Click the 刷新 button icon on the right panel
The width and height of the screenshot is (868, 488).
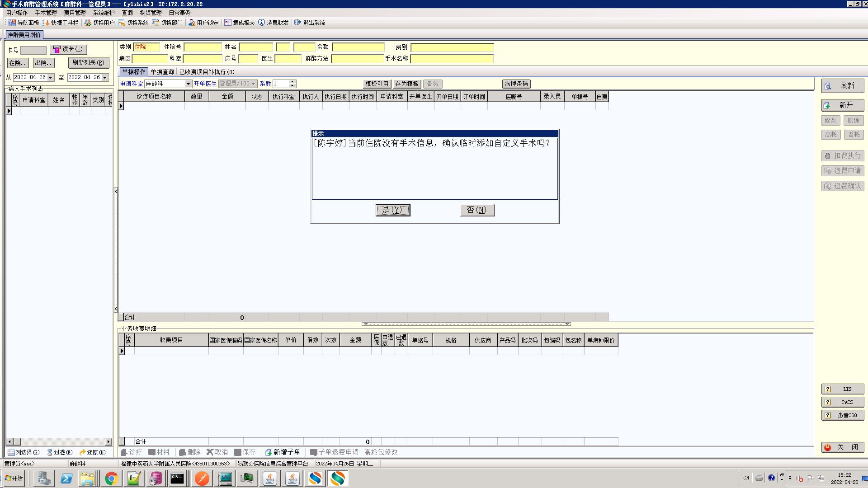(x=828, y=86)
